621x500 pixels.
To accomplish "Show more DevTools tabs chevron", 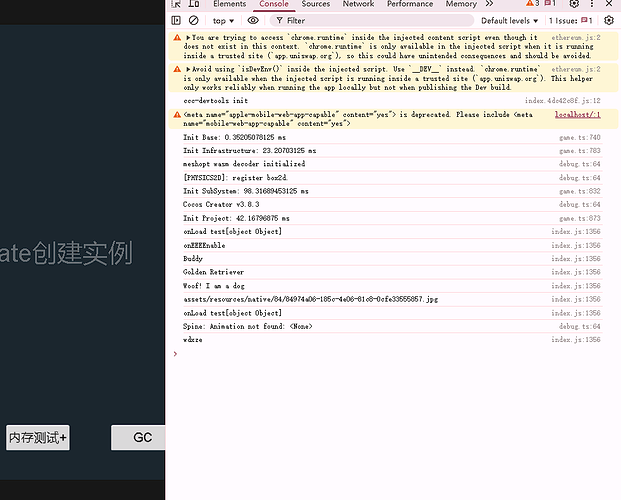I will tap(490, 4).
